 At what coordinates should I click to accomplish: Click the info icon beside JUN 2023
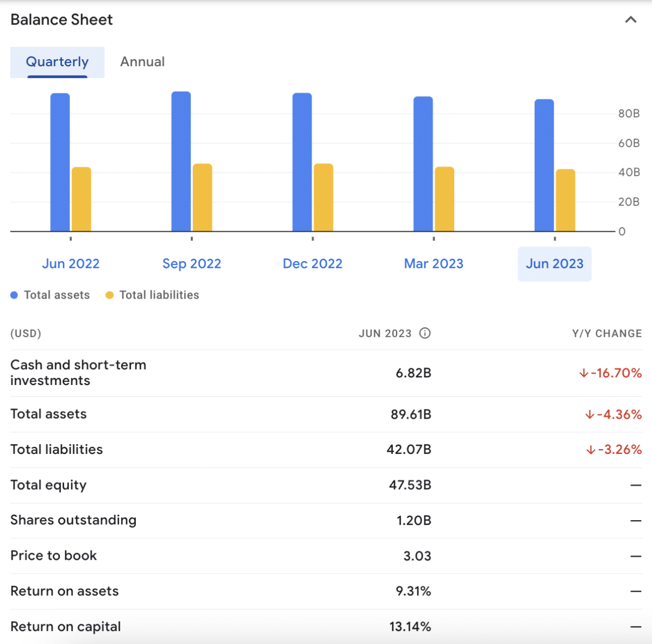[425, 333]
